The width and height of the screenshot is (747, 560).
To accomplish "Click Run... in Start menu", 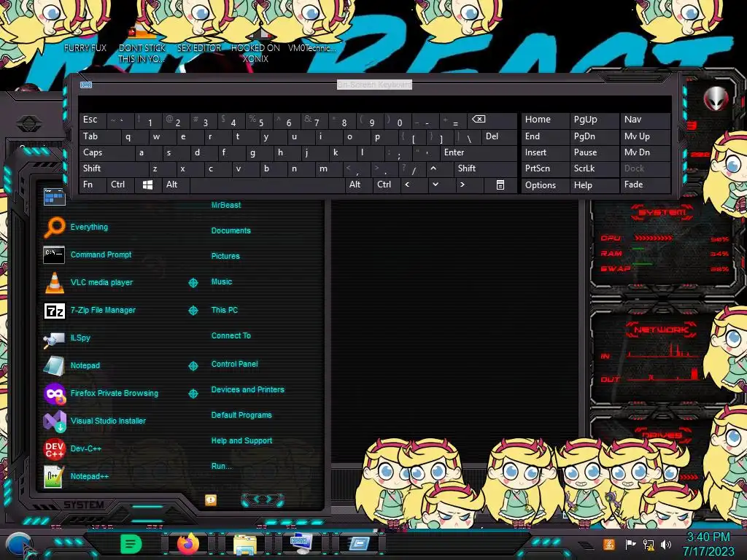I will point(222,466).
